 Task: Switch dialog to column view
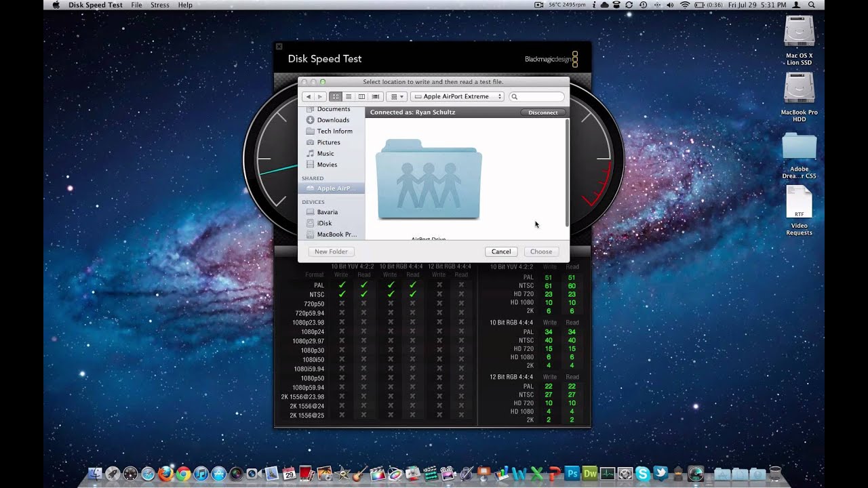pos(362,96)
